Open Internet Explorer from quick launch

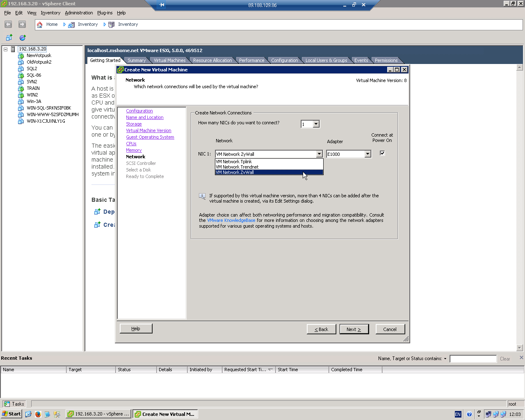click(28, 414)
